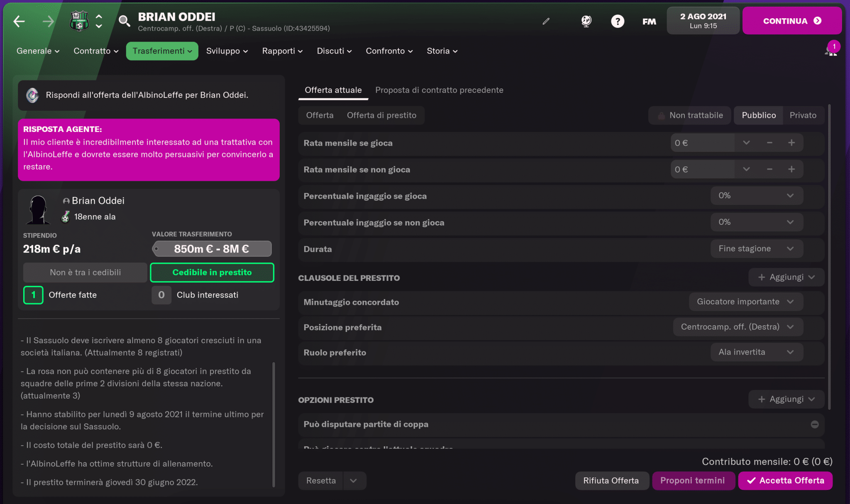Reject the offer via Rifiuta Offerta
The image size is (850, 504).
click(612, 480)
